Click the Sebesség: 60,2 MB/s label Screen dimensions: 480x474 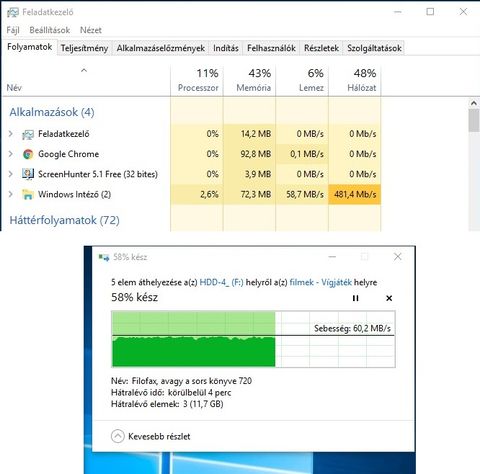352,329
